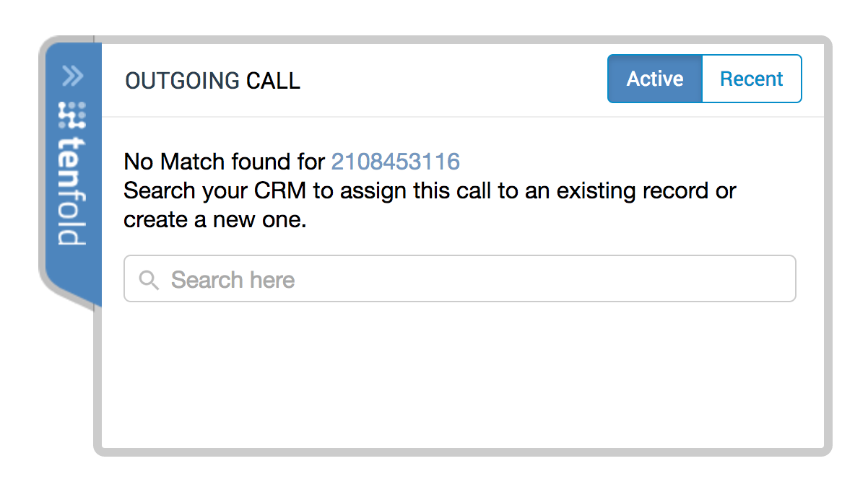Image resolution: width=868 pixels, height=492 pixels.
Task: Hide the tenfold widget via » arrows
Action: [73, 76]
